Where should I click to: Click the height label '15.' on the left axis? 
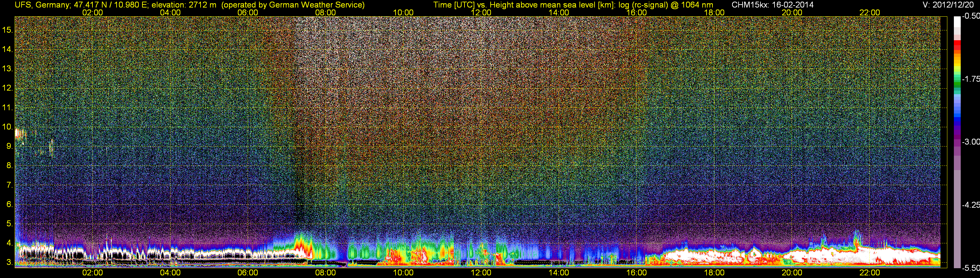[8, 30]
